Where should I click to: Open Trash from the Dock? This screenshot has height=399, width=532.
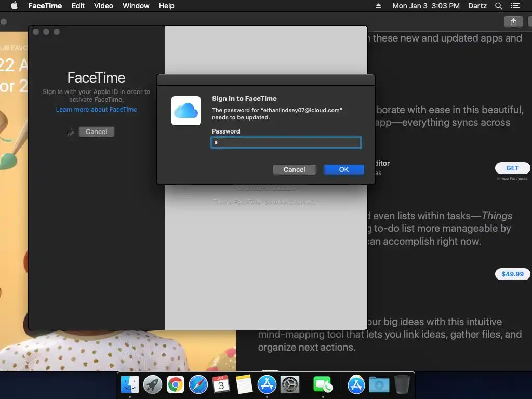pyautogui.click(x=402, y=384)
